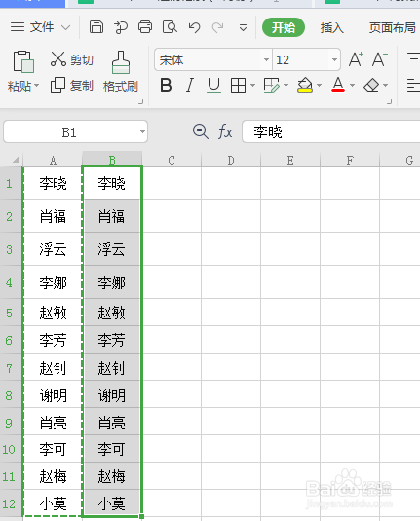Decrease font size with A- icon

point(379,59)
